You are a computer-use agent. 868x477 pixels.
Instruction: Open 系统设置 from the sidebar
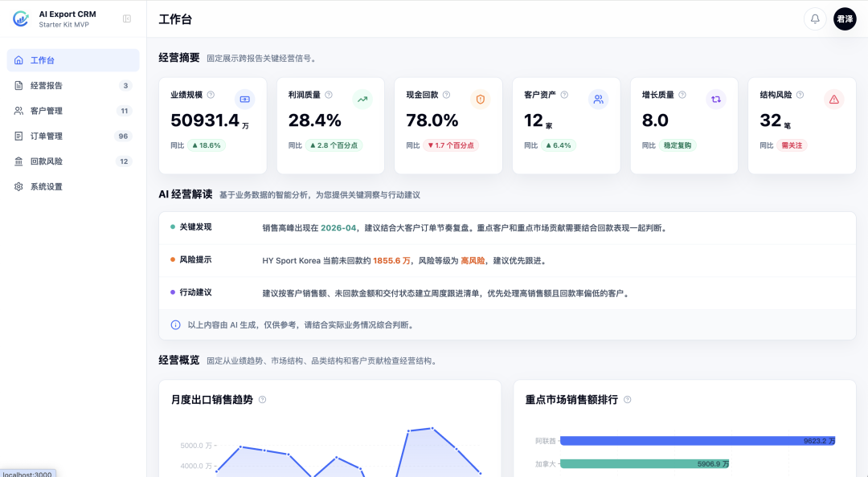click(x=73, y=186)
